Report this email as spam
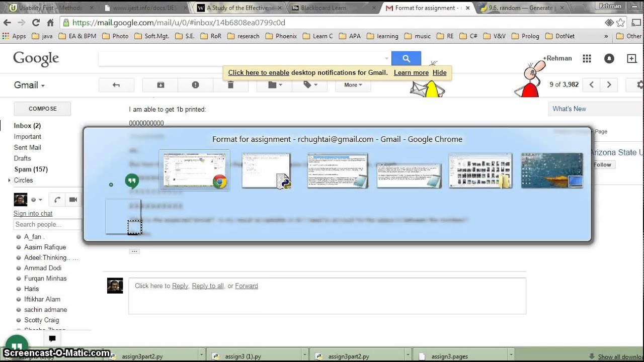The image size is (644, 362). (195, 85)
